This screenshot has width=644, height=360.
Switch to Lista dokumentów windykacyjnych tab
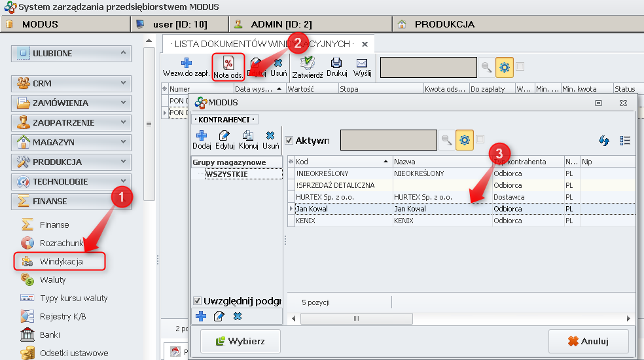262,44
